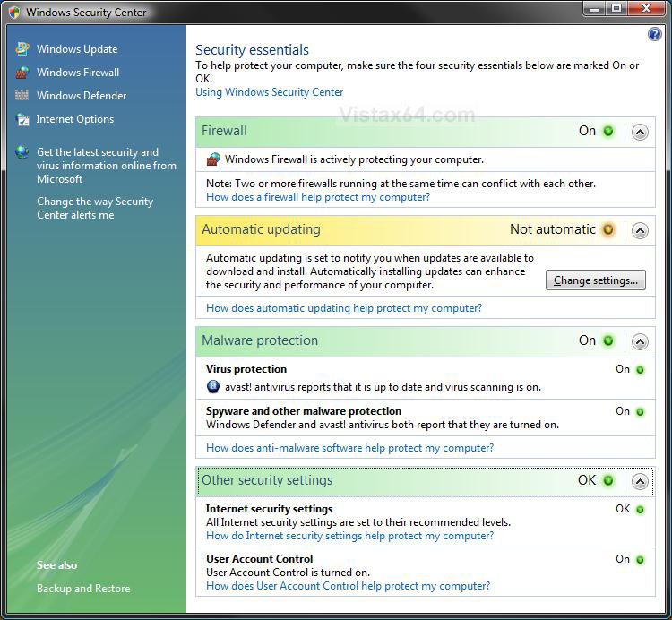Click the orange Not automatic status light
Screen dimensions: 672x620
608,230
